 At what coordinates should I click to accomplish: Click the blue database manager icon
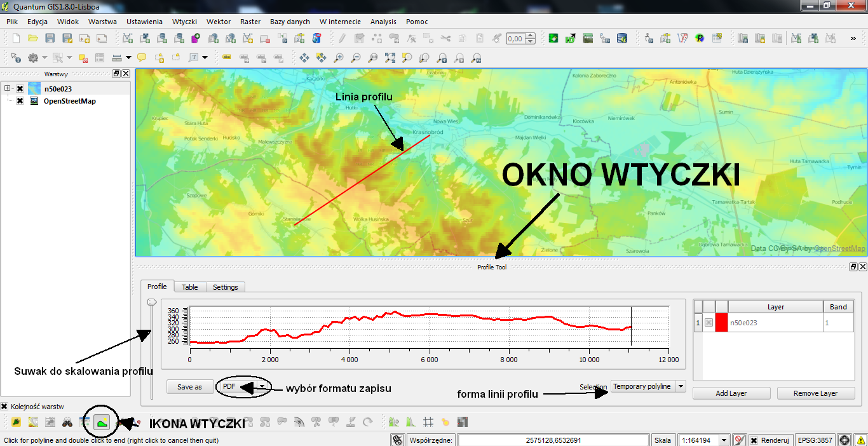(622, 38)
